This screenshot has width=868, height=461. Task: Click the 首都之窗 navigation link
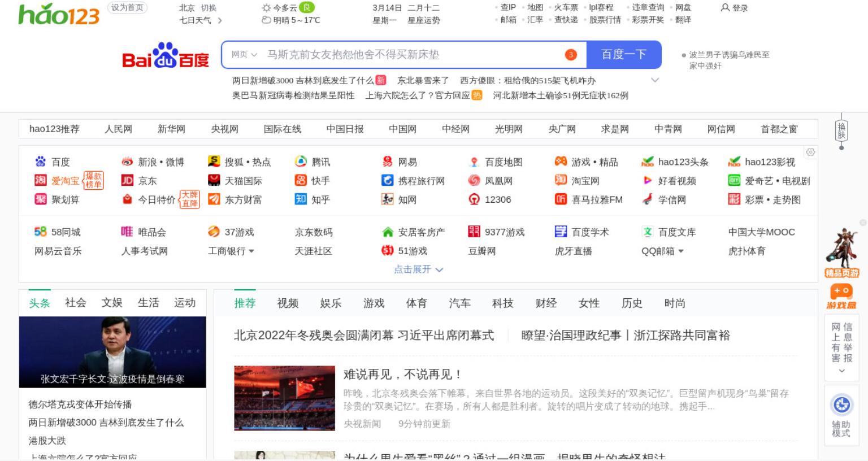pyautogui.click(x=779, y=129)
